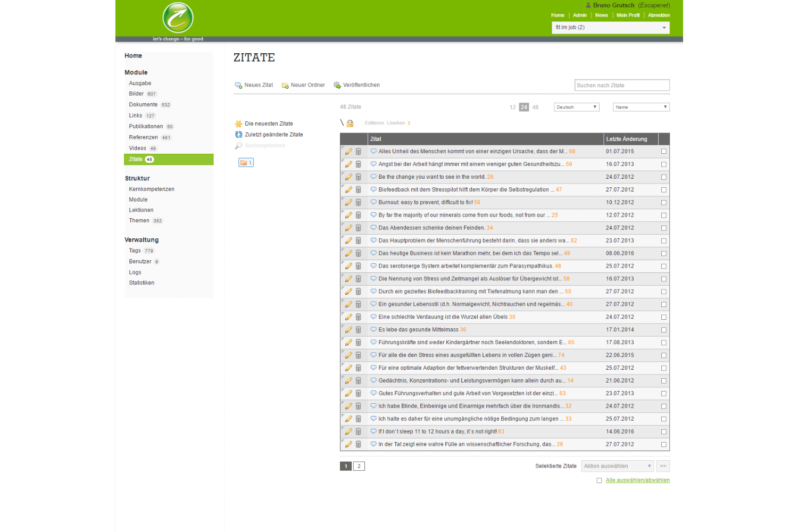Click the Veröffentlichen gear icon
This screenshot has width=798, height=532.
(x=337, y=85)
